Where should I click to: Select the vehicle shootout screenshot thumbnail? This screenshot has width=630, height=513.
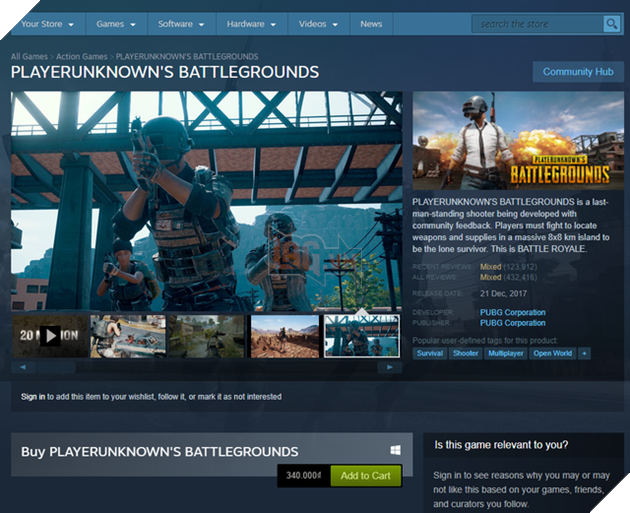point(128,336)
